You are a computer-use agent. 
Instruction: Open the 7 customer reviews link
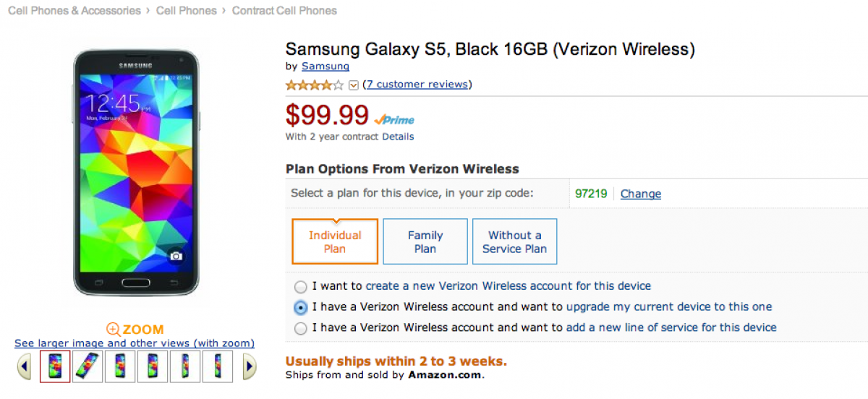point(417,85)
